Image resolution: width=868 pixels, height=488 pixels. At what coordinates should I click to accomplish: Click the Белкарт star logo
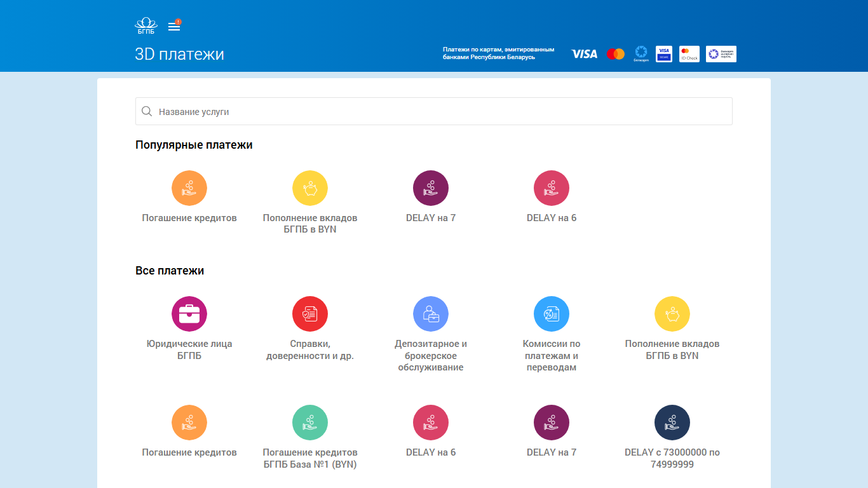(641, 54)
